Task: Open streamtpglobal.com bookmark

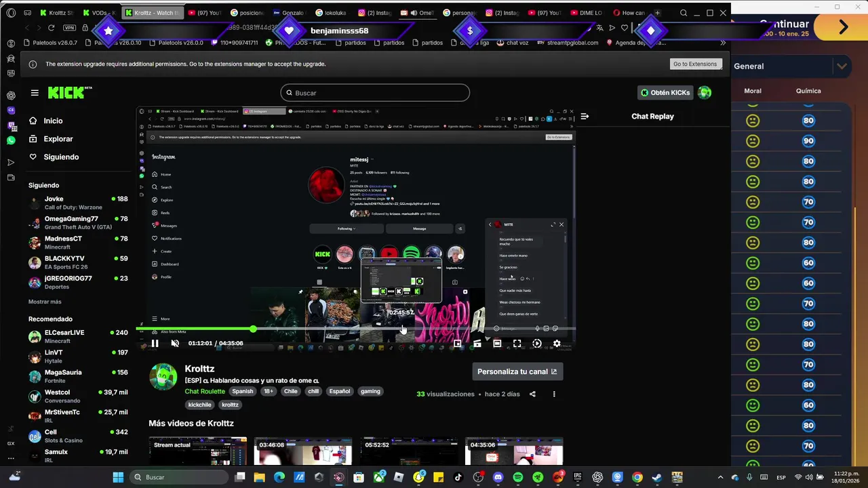Action: coord(568,43)
